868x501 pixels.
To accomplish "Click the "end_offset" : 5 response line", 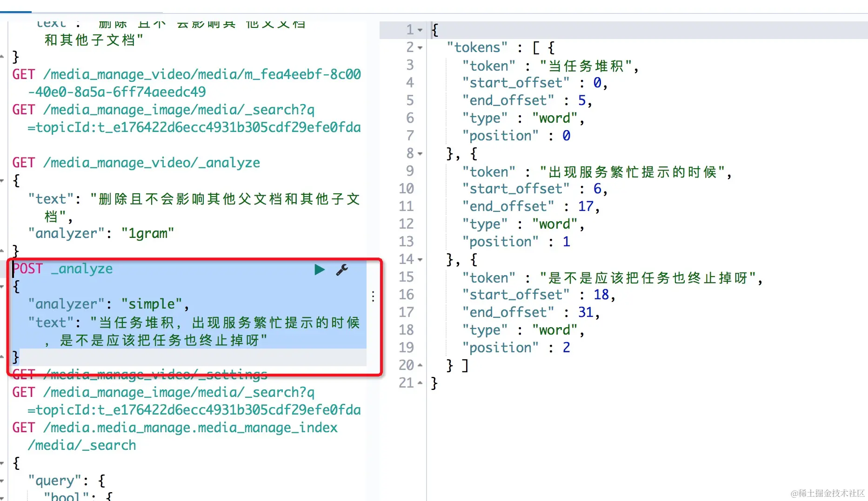I will tap(527, 100).
